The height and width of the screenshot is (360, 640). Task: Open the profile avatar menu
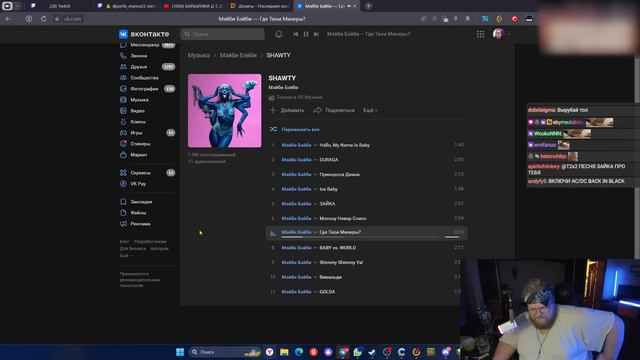[498, 34]
